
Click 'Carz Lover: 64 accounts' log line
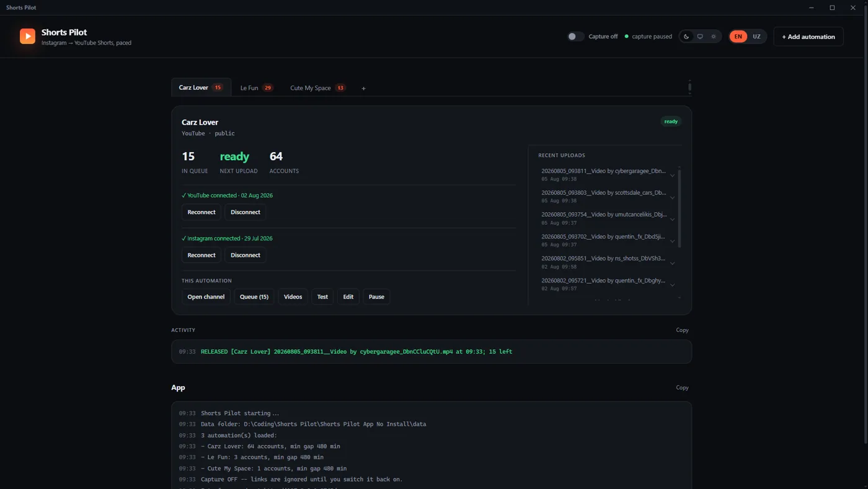tap(270, 447)
